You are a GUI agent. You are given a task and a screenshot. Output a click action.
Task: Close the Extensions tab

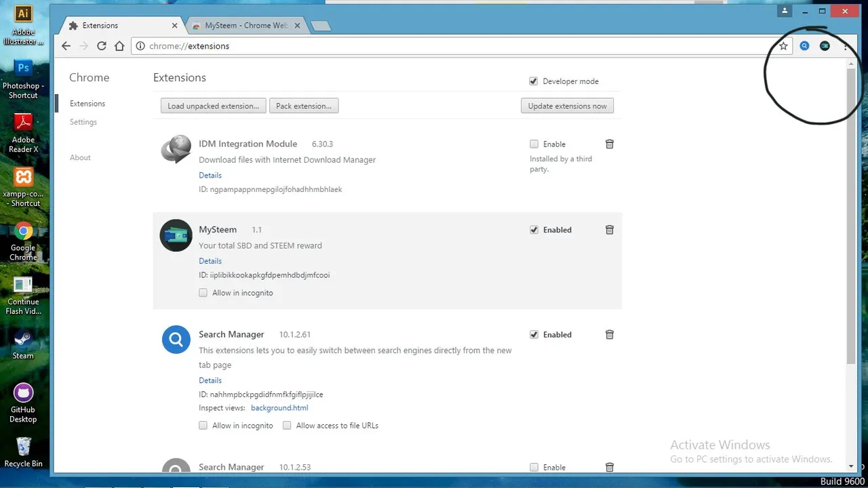point(174,26)
